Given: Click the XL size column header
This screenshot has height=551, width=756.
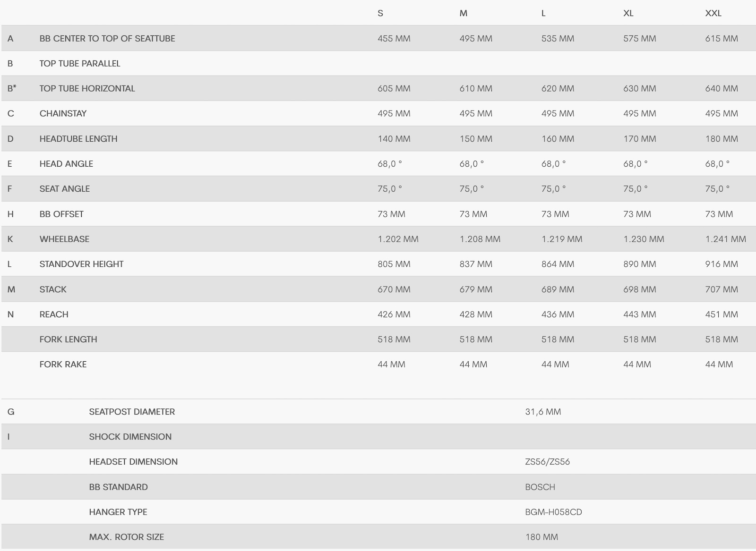Looking at the screenshot, I should pos(628,13).
